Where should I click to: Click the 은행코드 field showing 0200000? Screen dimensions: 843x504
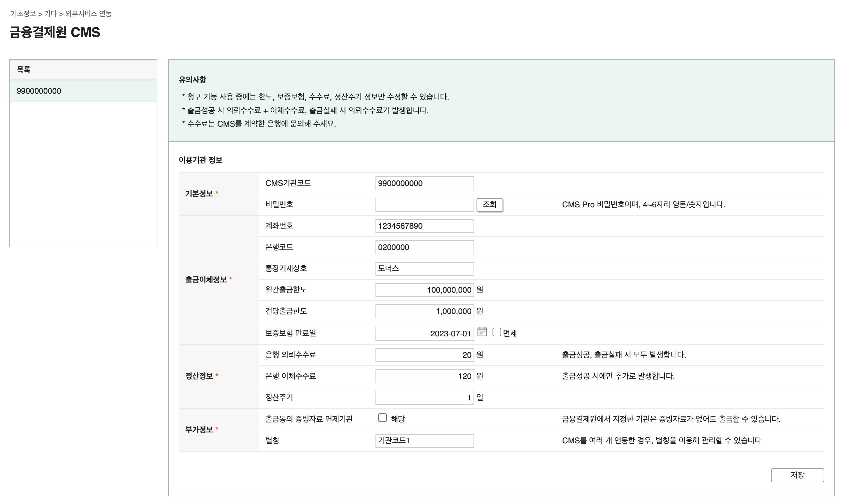424,247
